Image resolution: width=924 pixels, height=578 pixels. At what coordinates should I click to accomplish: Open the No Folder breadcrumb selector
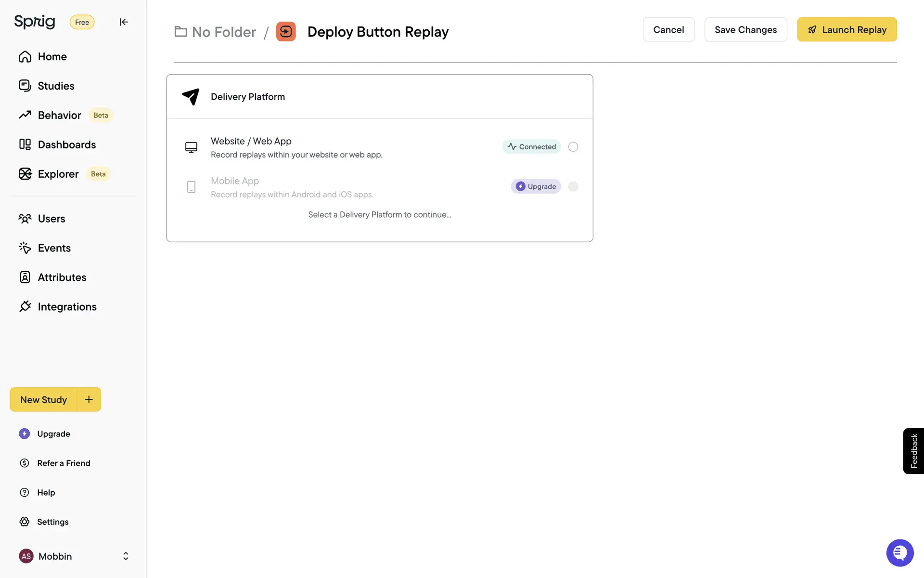pyautogui.click(x=224, y=32)
